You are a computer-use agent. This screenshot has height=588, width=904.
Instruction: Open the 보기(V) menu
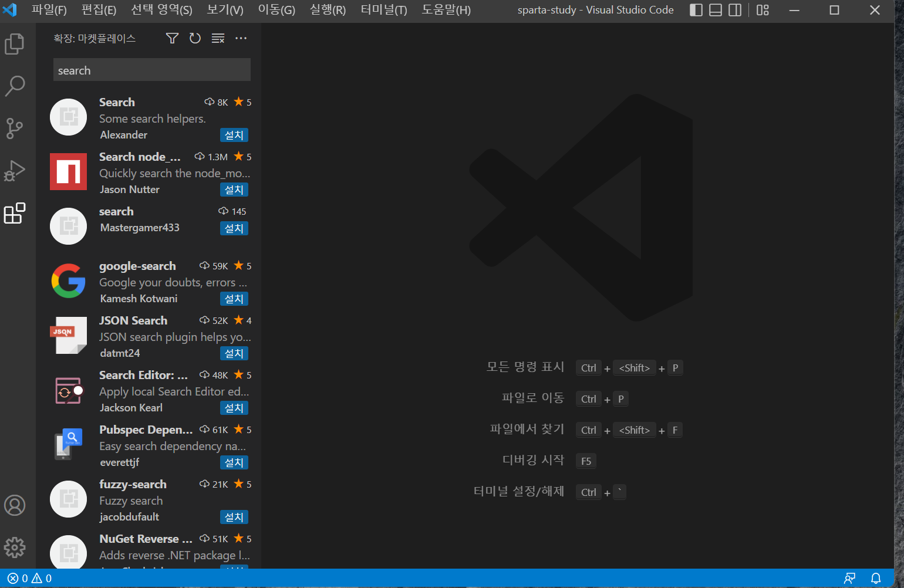point(225,10)
